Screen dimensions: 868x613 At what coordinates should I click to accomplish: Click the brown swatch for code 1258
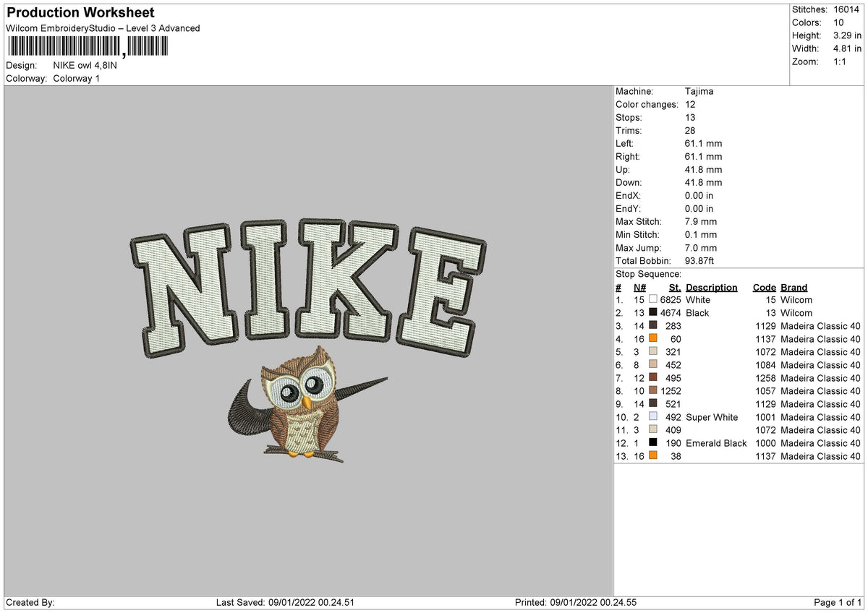[x=654, y=378]
